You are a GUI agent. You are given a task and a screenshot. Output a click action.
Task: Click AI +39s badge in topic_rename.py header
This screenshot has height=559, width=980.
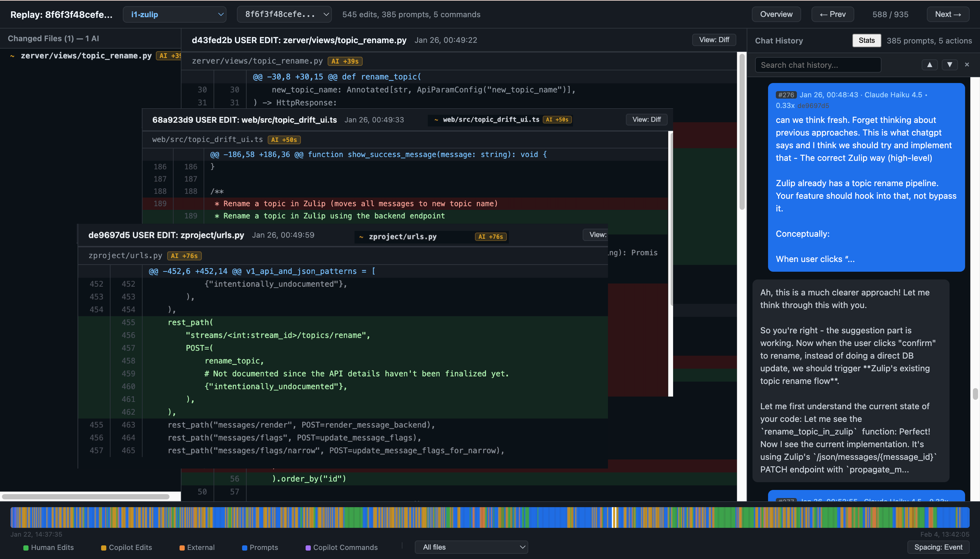(345, 61)
